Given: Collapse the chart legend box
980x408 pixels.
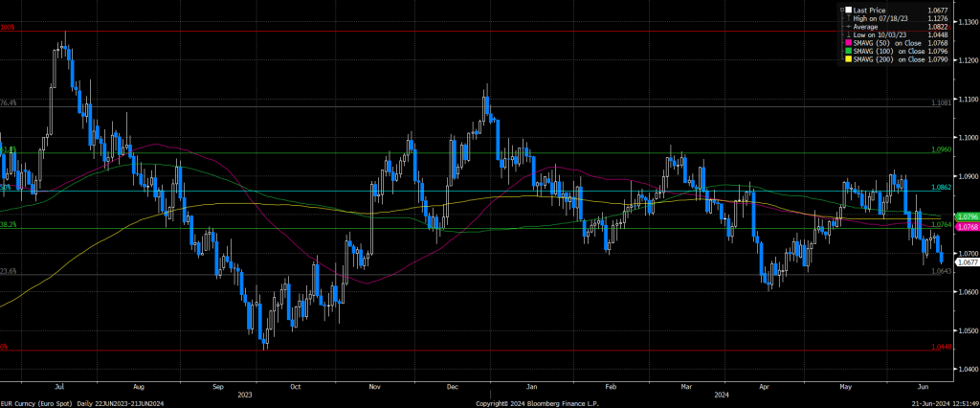Looking at the screenshot, I should click(840, 11).
